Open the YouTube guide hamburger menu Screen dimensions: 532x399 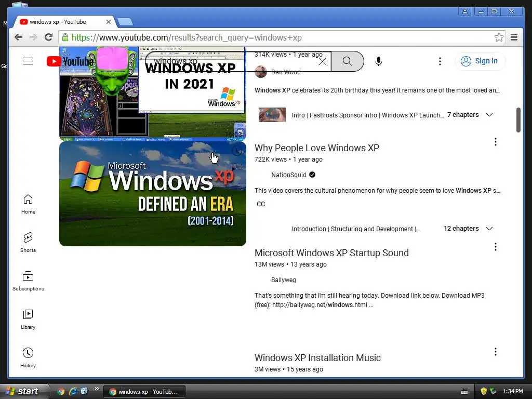click(x=28, y=61)
